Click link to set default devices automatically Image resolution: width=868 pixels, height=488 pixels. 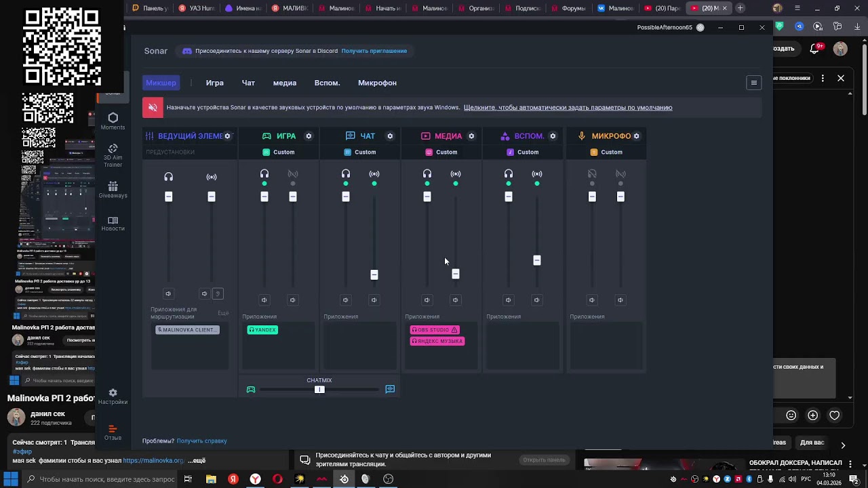click(568, 108)
